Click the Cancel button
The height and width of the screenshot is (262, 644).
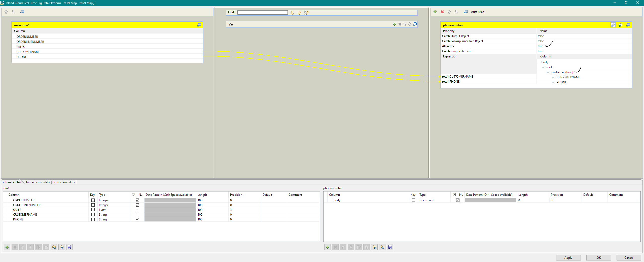[629, 257]
